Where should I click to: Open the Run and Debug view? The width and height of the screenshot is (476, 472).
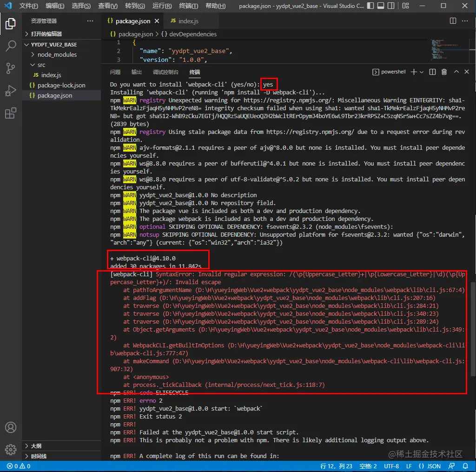click(11, 91)
